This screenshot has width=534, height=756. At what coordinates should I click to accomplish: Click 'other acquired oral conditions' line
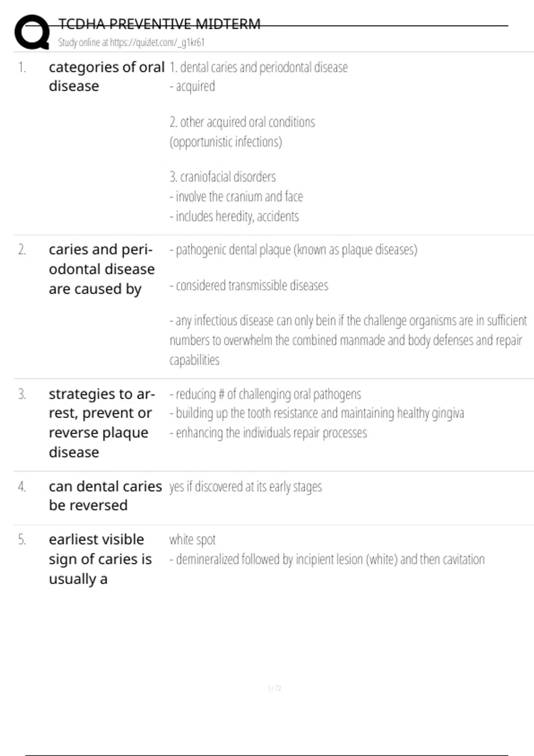tap(242, 122)
